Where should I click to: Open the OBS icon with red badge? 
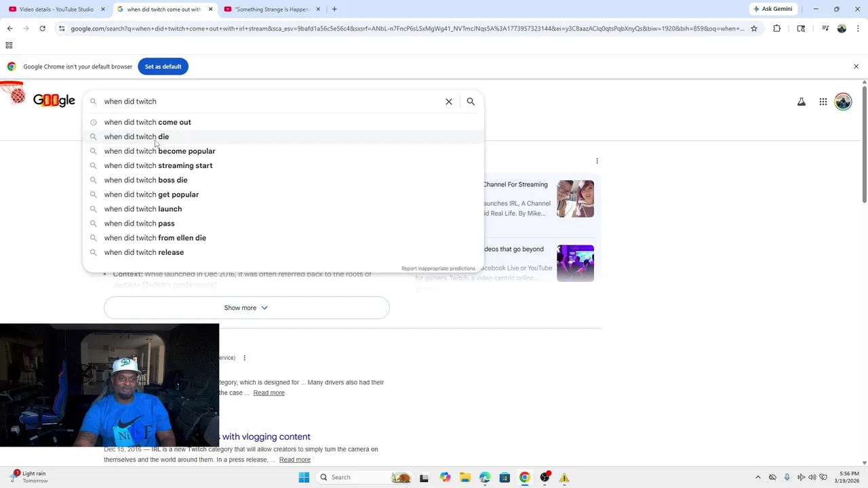pyautogui.click(x=545, y=477)
